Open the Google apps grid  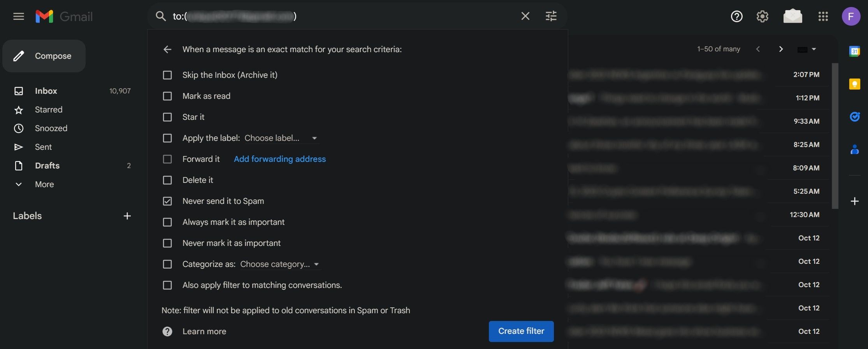(823, 16)
